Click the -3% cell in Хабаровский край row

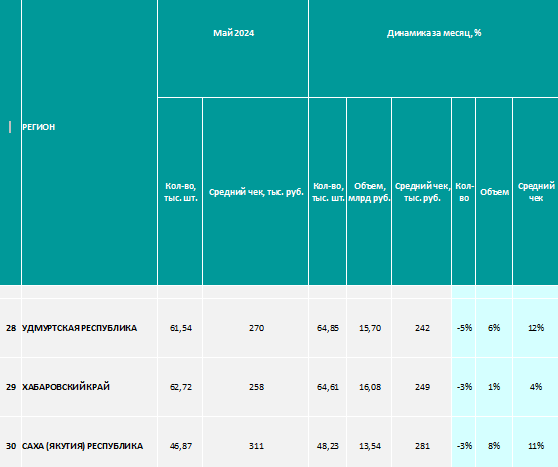point(464,387)
